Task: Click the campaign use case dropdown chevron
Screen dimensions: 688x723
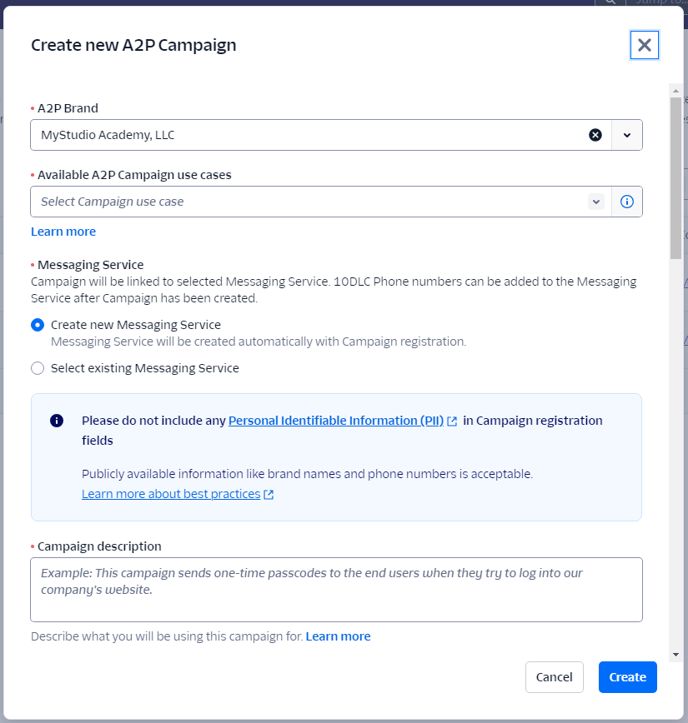Action: click(x=596, y=201)
